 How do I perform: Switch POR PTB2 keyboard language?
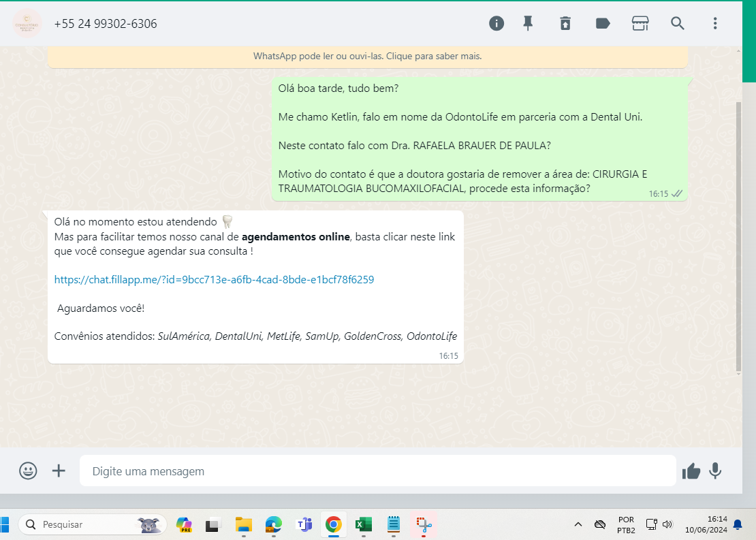coord(626,524)
